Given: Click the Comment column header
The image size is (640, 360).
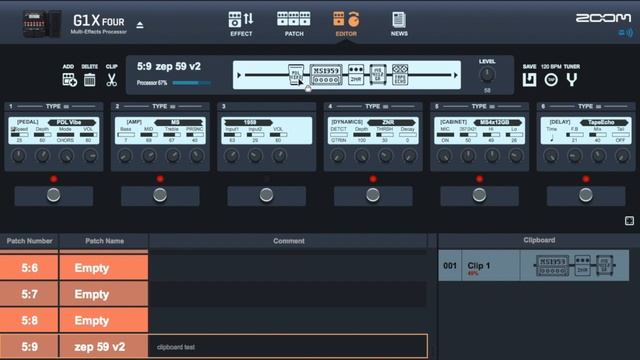Looking at the screenshot, I should pos(289,241).
